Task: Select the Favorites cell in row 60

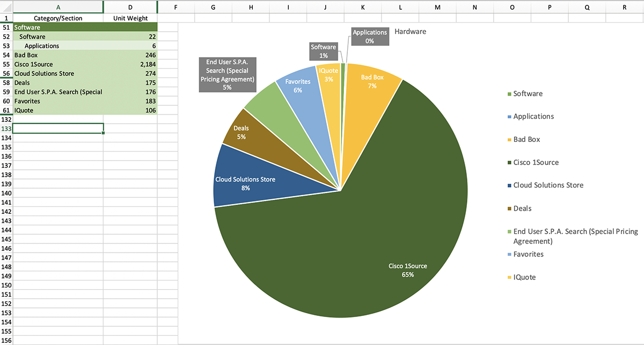Action: pyautogui.click(x=58, y=101)
